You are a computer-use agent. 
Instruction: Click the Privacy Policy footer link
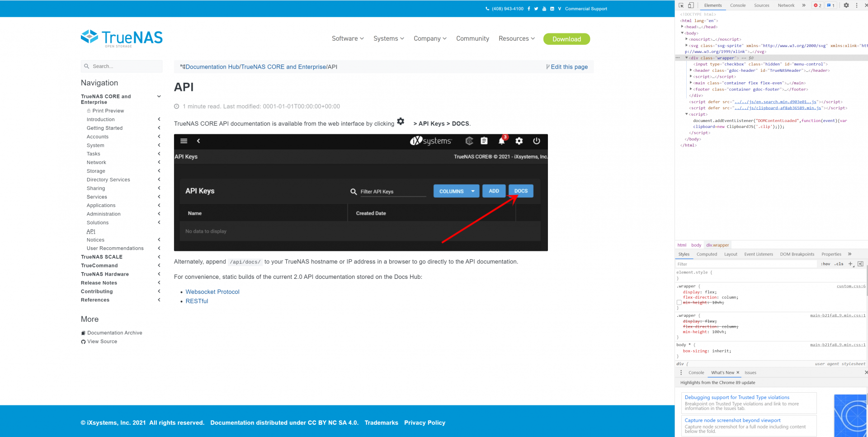(x=425, y=423)
